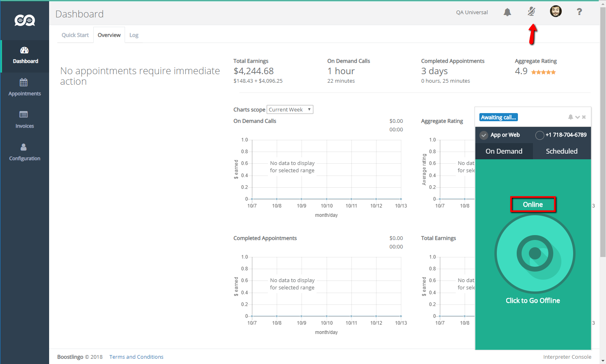Click the Completed Appointments value 3 days
606x364 pixels.
click(434, 71)
